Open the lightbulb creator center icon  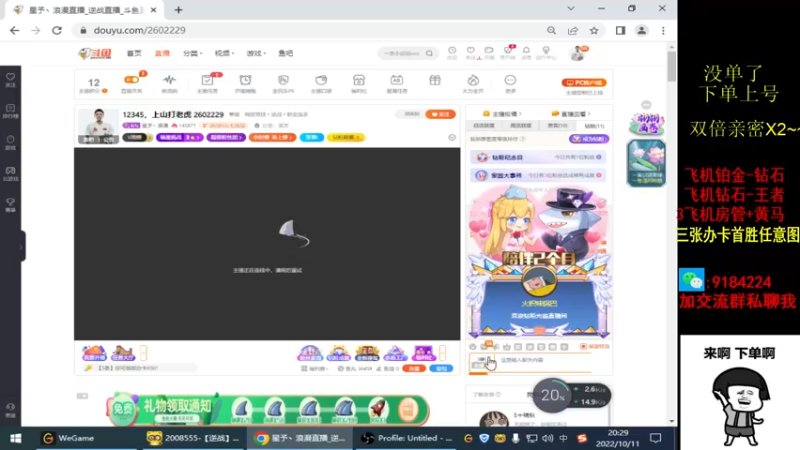click(546, 50)
